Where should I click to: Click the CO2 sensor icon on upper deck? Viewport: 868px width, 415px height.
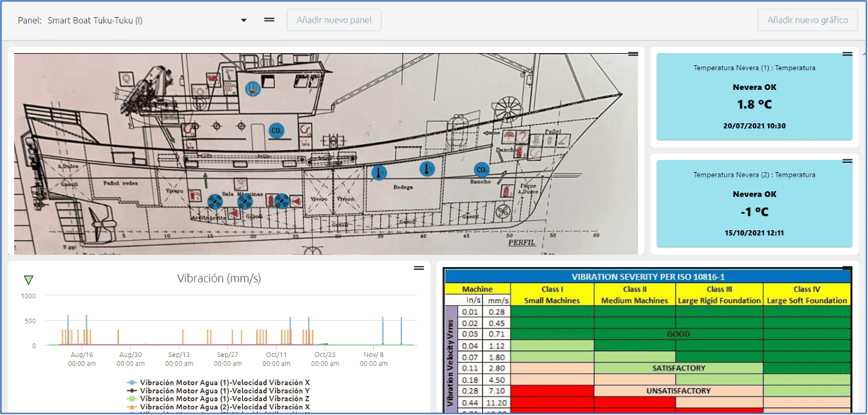click(276, 130)
